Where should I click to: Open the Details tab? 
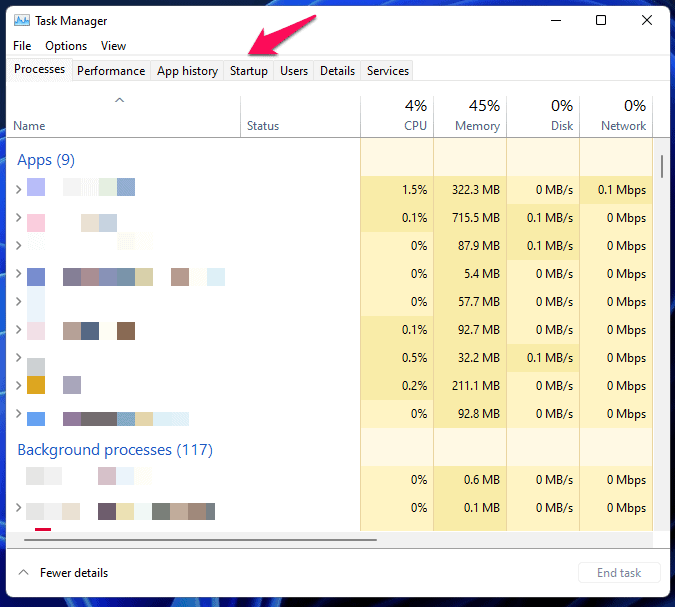pos(338,71)
